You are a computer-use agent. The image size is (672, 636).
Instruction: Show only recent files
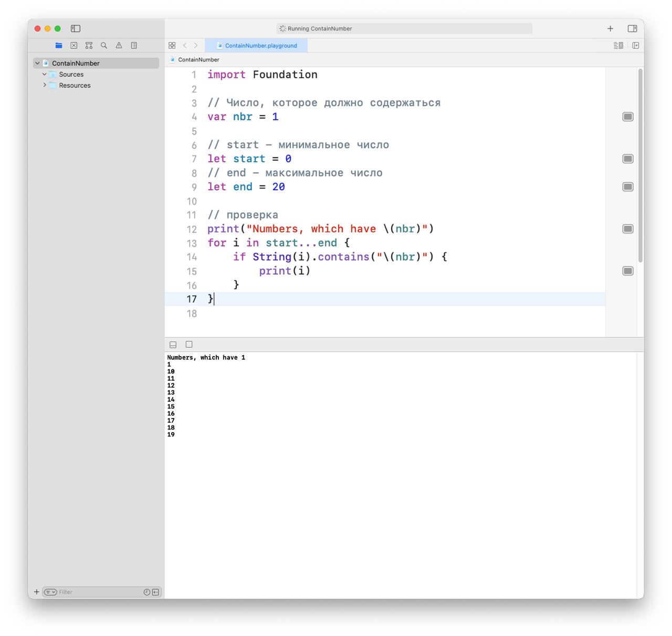point(147,592)
